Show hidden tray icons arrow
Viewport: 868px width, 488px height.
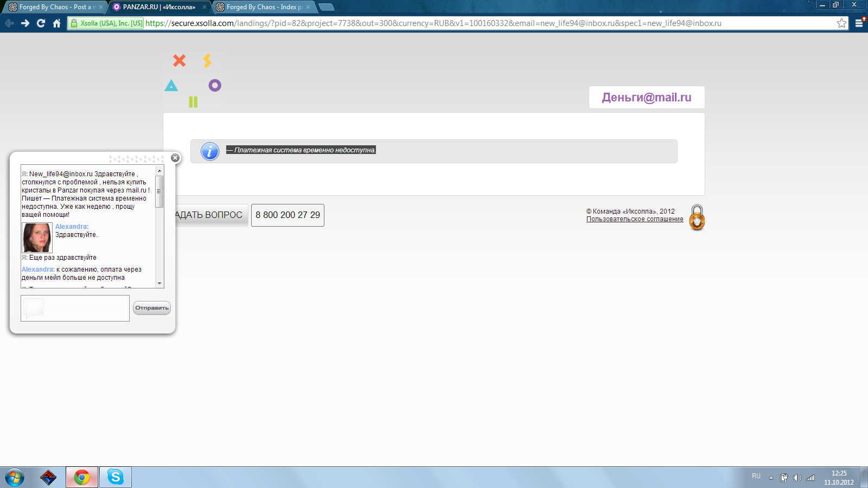coord(771,478)
